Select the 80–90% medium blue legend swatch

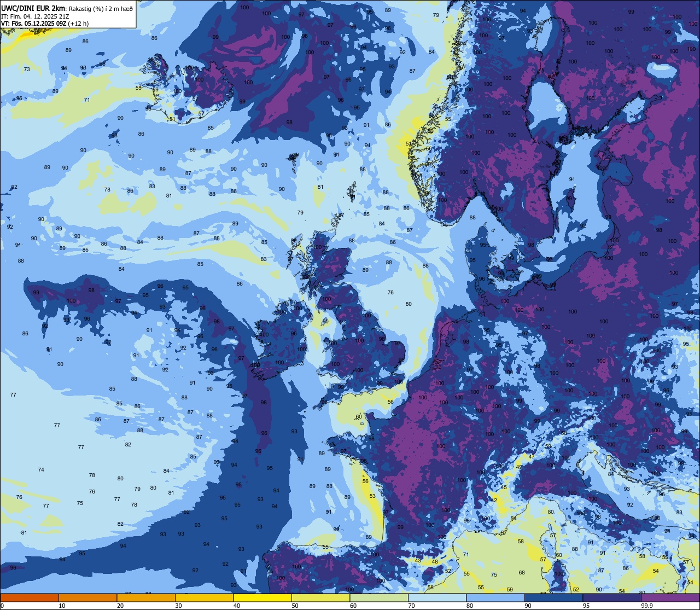495,597
